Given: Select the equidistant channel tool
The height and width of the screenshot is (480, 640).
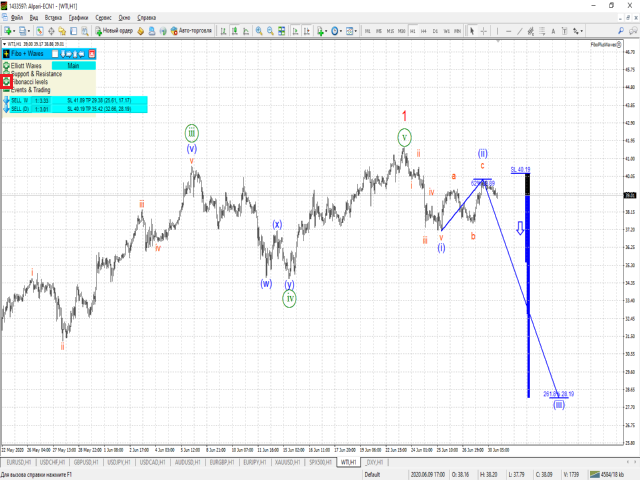Looking at the screenshot, I should coord(531,31).
